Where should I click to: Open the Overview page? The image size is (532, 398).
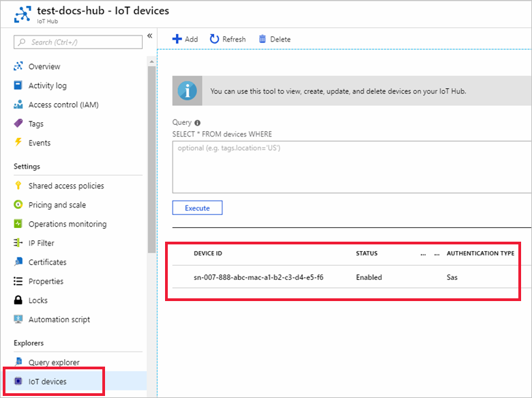point(44,66)
